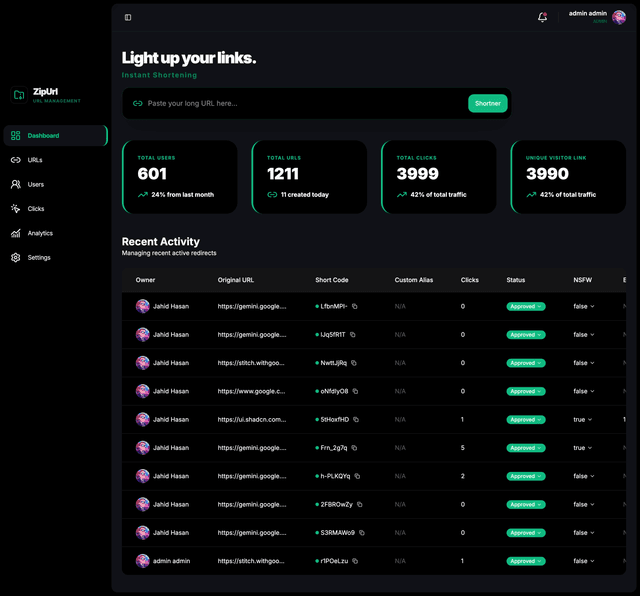The width and height of the screenshot is (640, 596).
Task: Open Approved status dropdown for LfbnMPI-
Action: click(526, 307)
